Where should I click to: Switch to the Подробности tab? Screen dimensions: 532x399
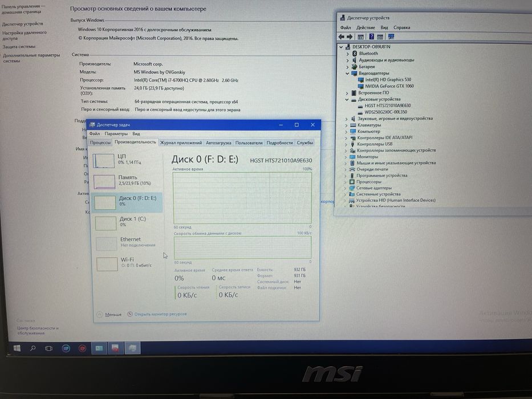[279, 143]
